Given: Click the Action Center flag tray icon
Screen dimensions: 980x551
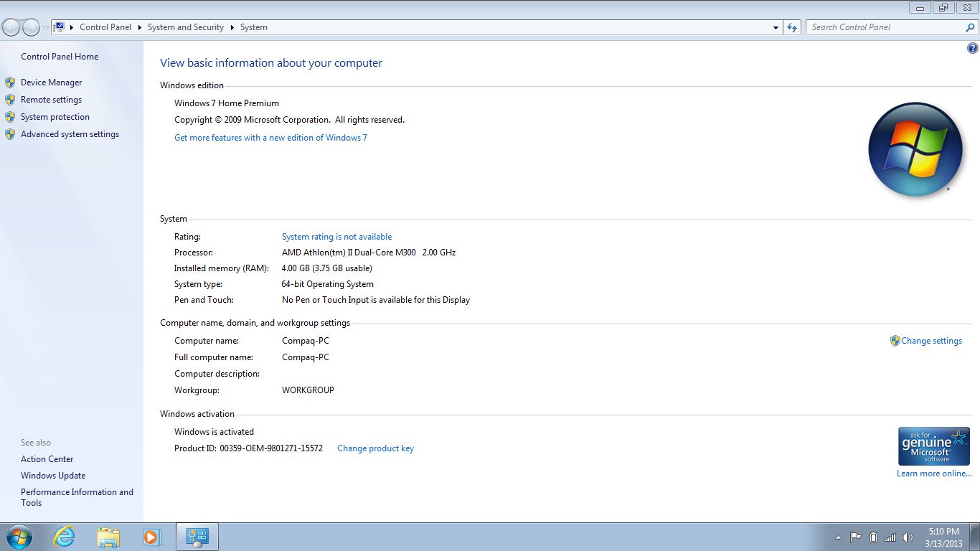Looking at the screenshot, I should coord(855,537).
